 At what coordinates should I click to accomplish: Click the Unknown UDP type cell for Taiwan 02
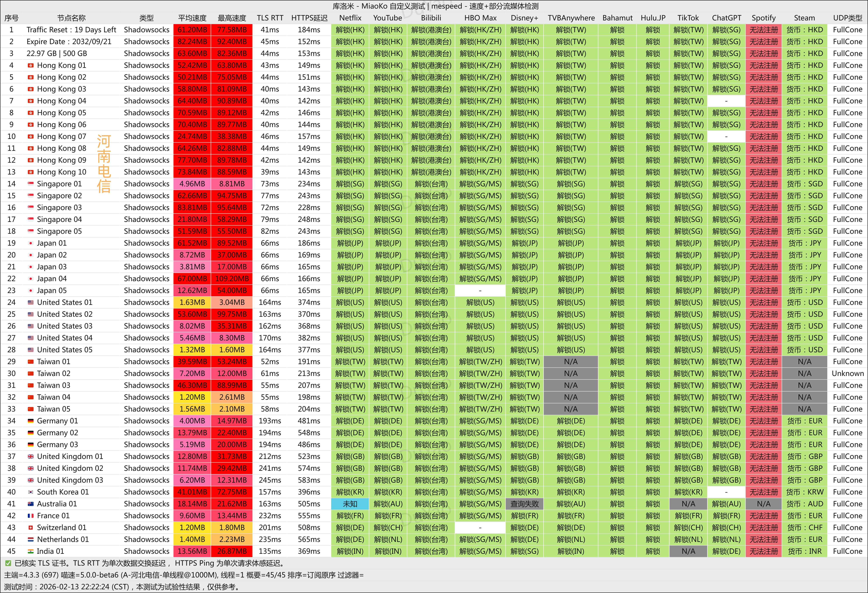848,374
